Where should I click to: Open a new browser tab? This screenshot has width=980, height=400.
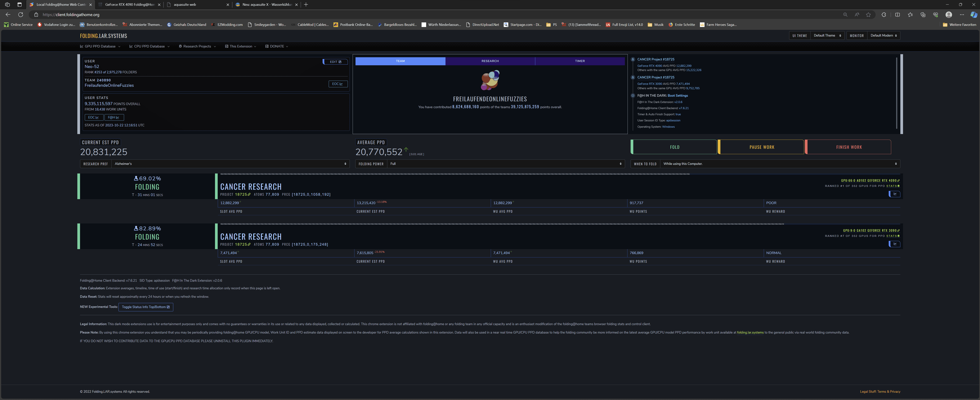(x=306, y=5)
